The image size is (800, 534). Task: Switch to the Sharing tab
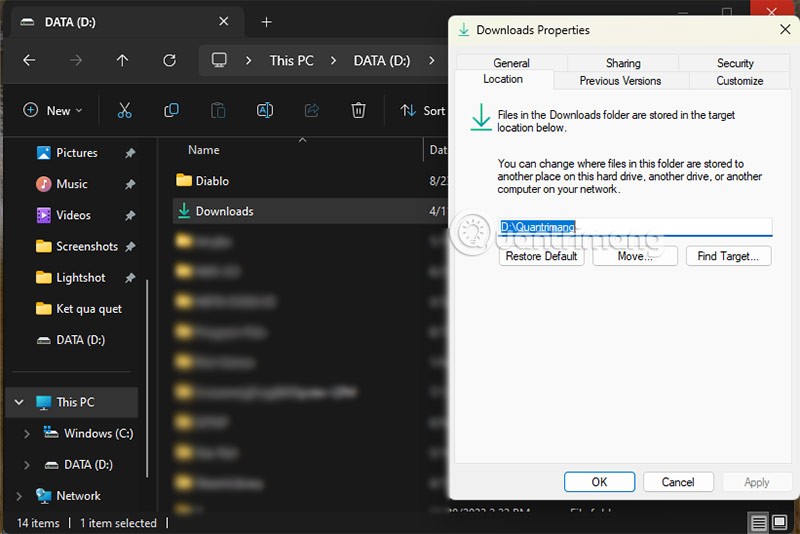tap(623, 63)
